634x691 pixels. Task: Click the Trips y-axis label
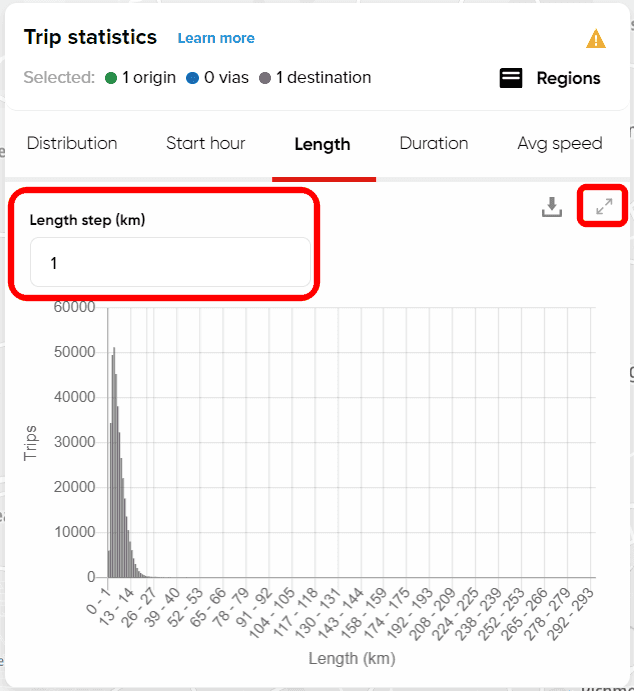point(31,443)
